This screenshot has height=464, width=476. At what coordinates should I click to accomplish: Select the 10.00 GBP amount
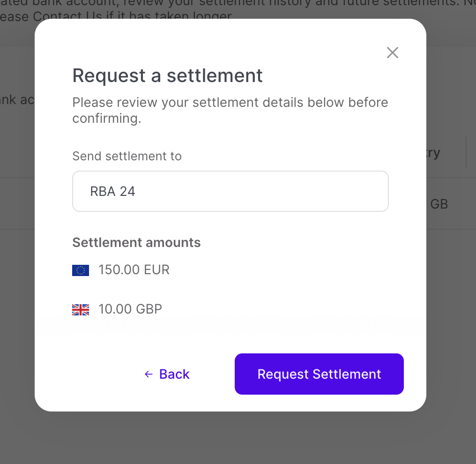tap(130, 309)
